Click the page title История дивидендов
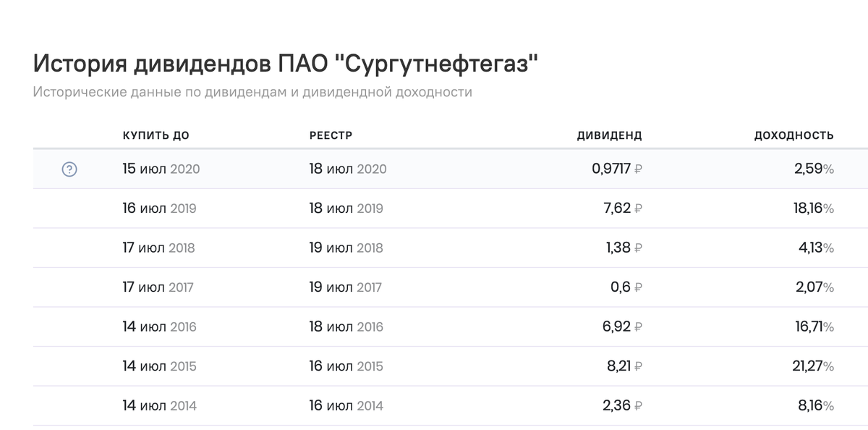 point(284,64)
